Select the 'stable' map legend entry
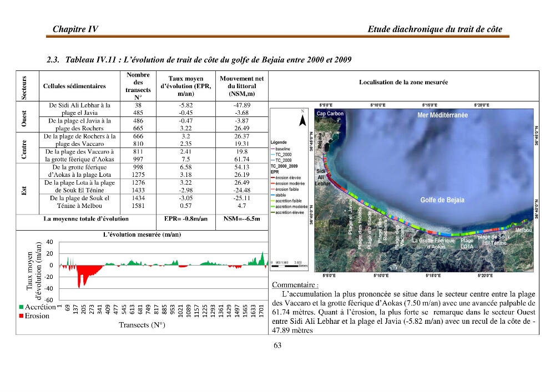 point(279,195)
